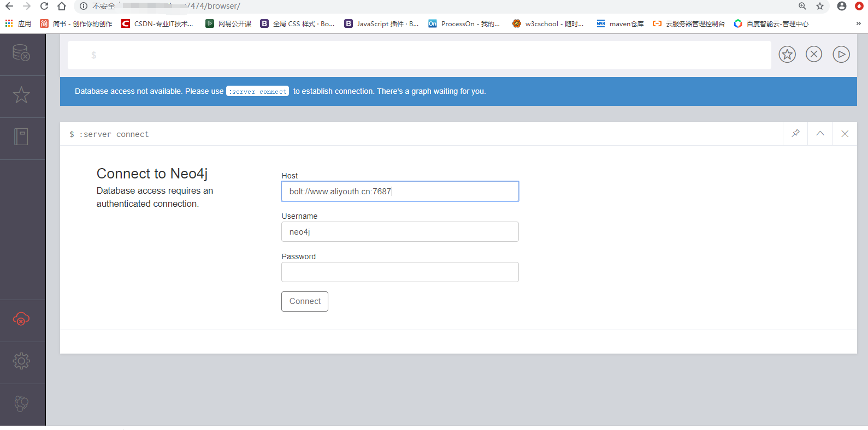Open the zoom control in address bar
The image size is (868, 430).
point(802,6)
